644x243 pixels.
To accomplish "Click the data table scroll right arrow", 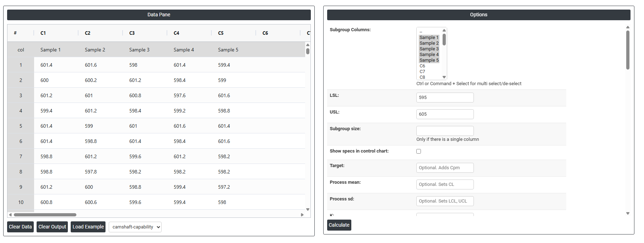I will [x=302, y=215].
